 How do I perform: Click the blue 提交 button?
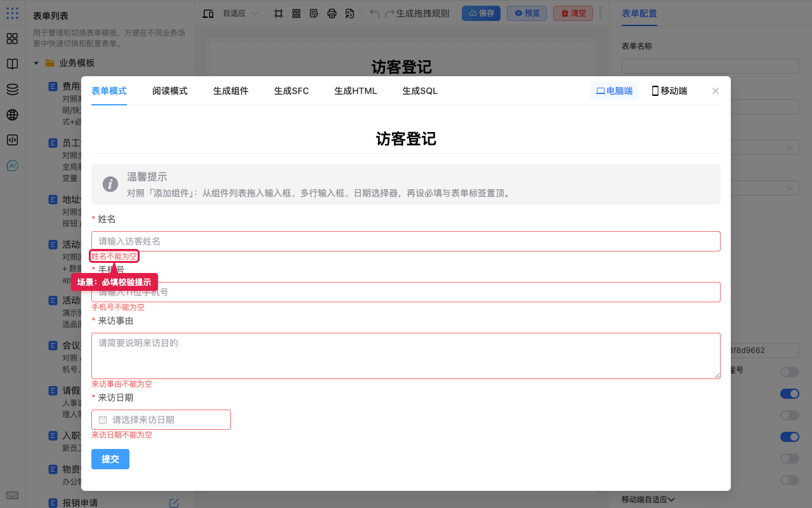coord(110,459)
